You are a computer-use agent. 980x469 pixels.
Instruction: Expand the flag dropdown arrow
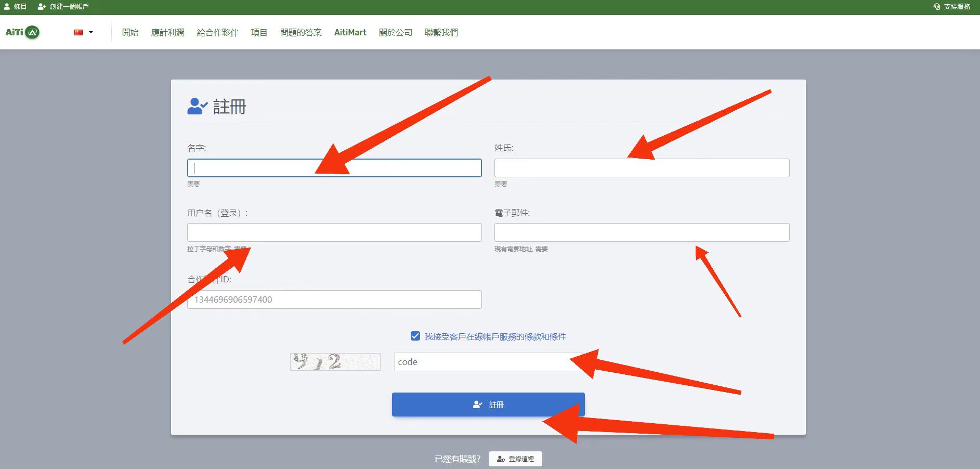pos(91,32)
